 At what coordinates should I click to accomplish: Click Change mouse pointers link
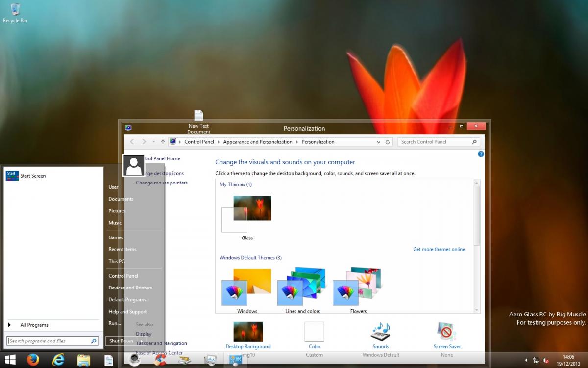(x=162, y=183)
